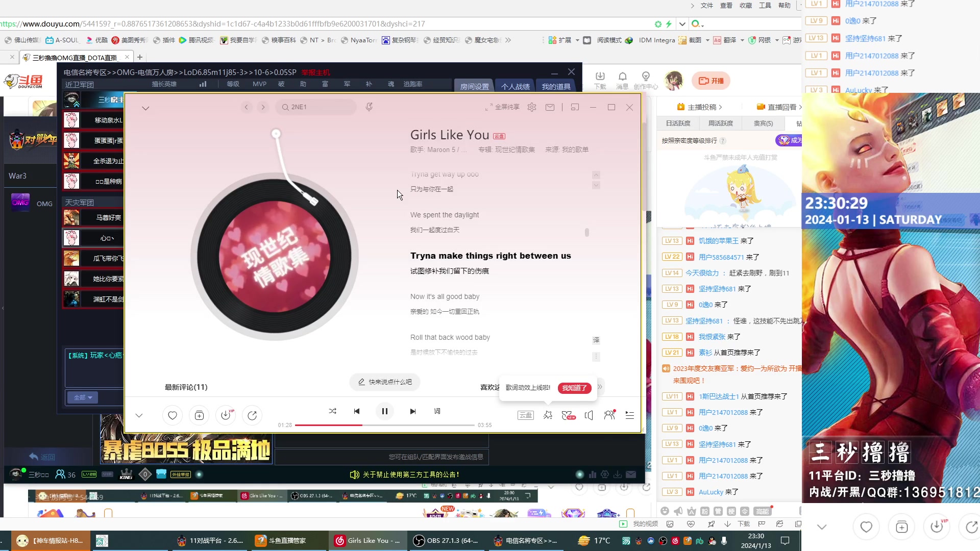Open the play queue list
The width and height of the screenshot is (980, 551).
(630, 415)
